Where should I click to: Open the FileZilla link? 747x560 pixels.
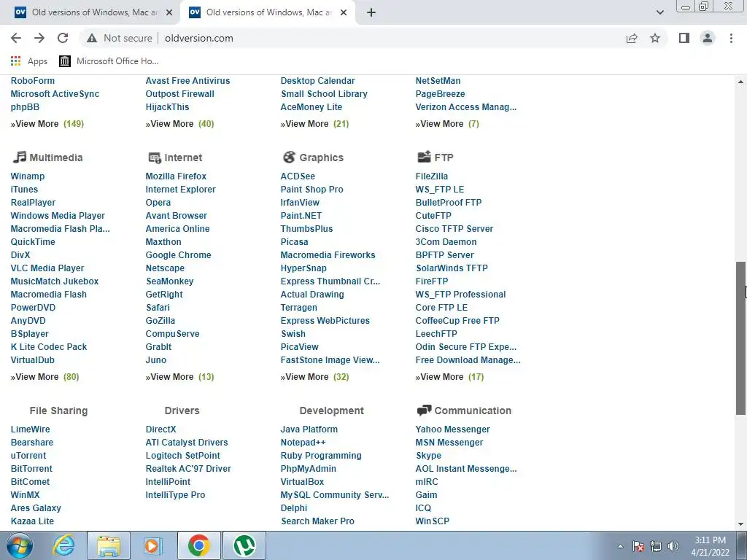(432, 176)
